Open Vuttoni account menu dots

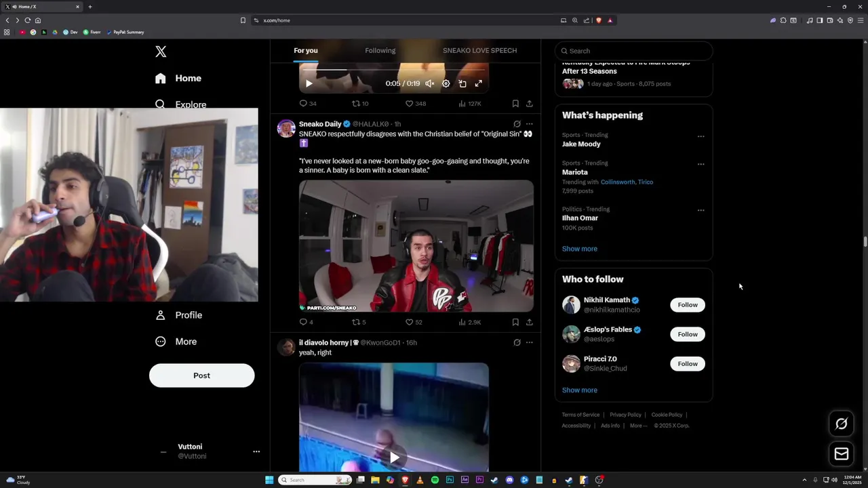pyautogui.click(x=256, y=451)
